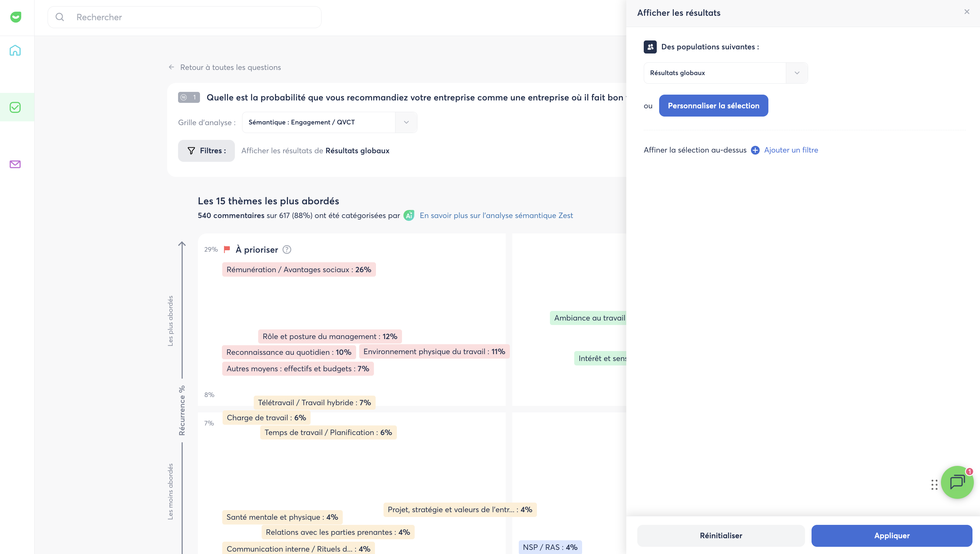Click the plus icon for adding filter
The image size is (980, 554).
point(755,150)
